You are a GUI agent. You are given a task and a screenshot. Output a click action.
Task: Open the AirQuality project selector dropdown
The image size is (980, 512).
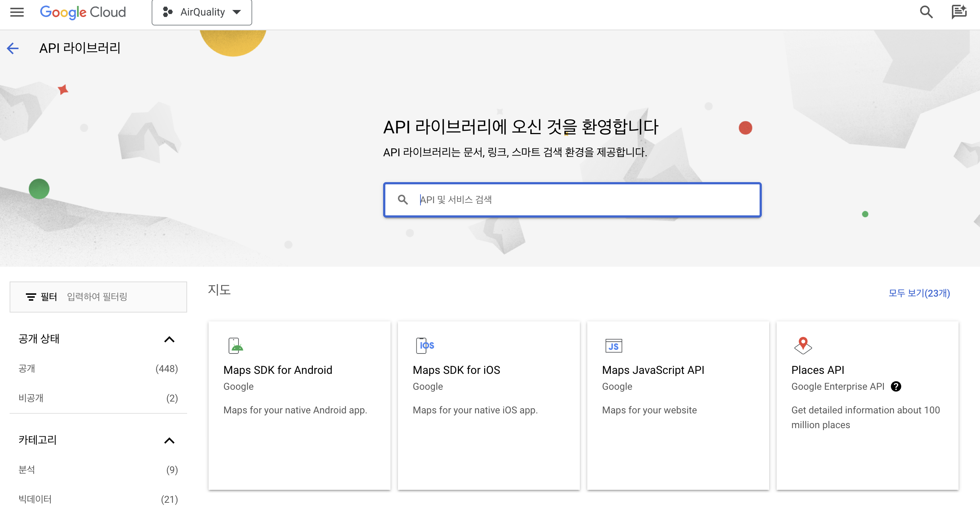(202, 12)
